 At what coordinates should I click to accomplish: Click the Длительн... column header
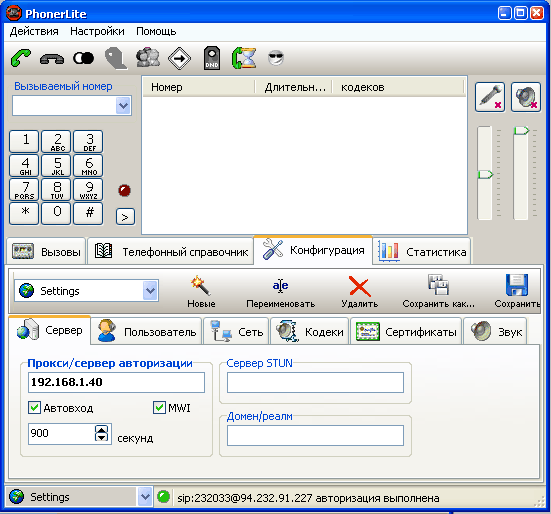point(293,87)
